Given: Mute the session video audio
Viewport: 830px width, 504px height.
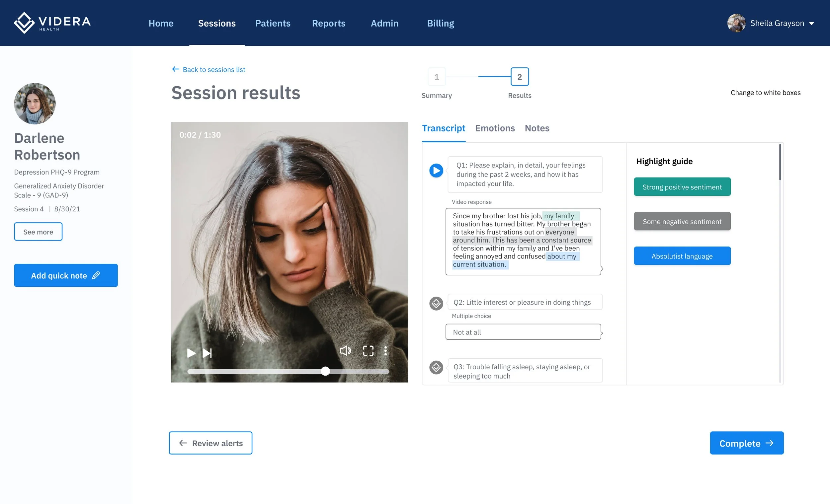Looking at the screenshot, I should [346, 351].
